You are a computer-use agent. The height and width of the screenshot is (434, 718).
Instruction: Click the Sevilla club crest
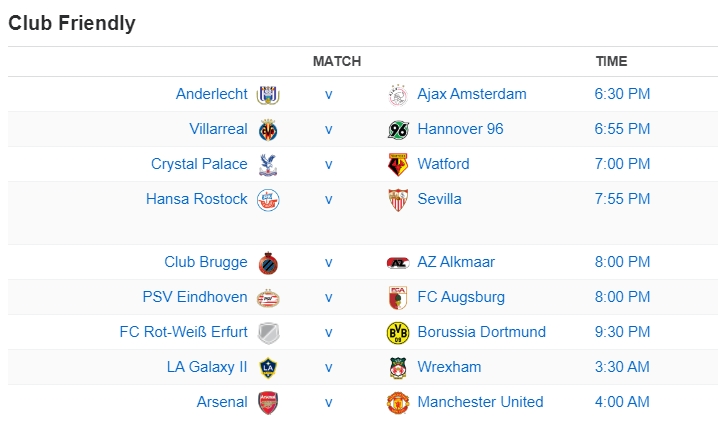click(x=398, y=199)
